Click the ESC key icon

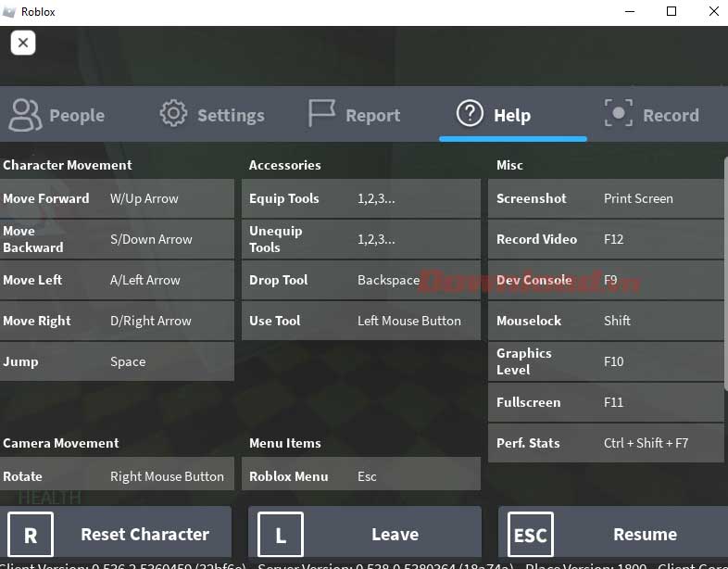(531, 534)
